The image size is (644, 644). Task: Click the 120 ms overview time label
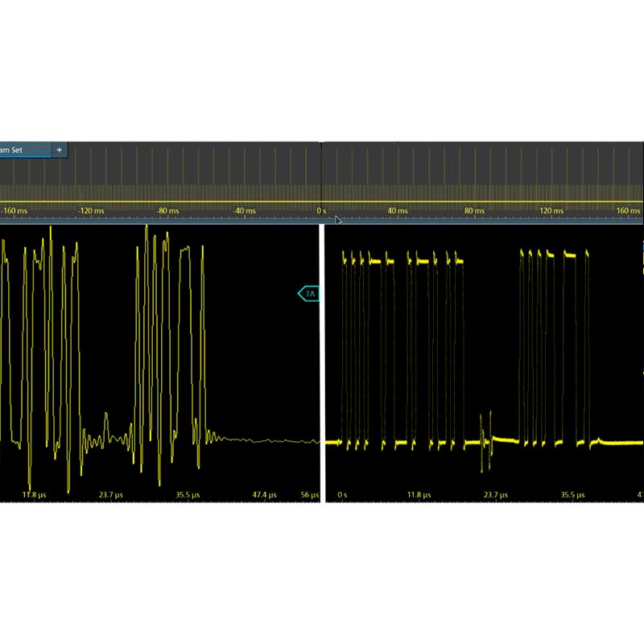[x=551, y=211]
